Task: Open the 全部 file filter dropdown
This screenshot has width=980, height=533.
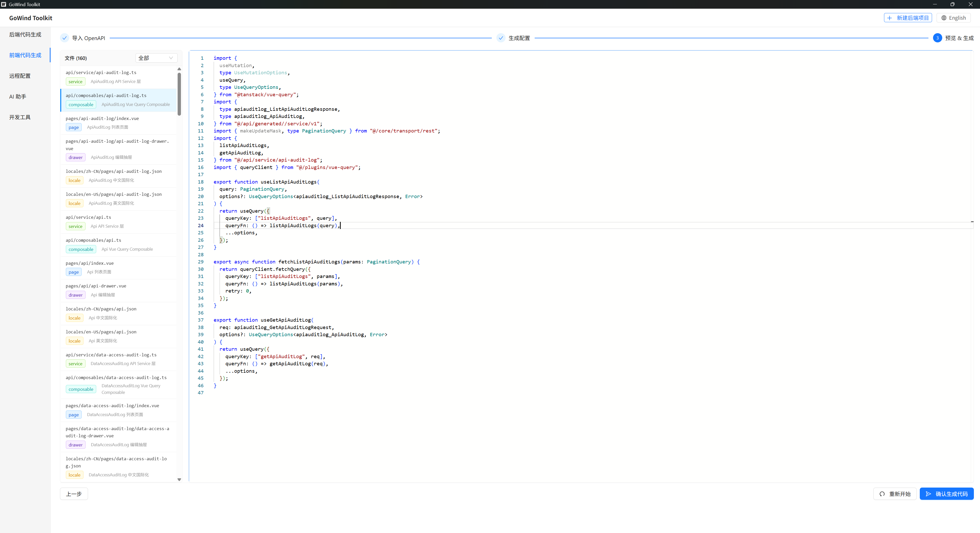Action: 156,58
